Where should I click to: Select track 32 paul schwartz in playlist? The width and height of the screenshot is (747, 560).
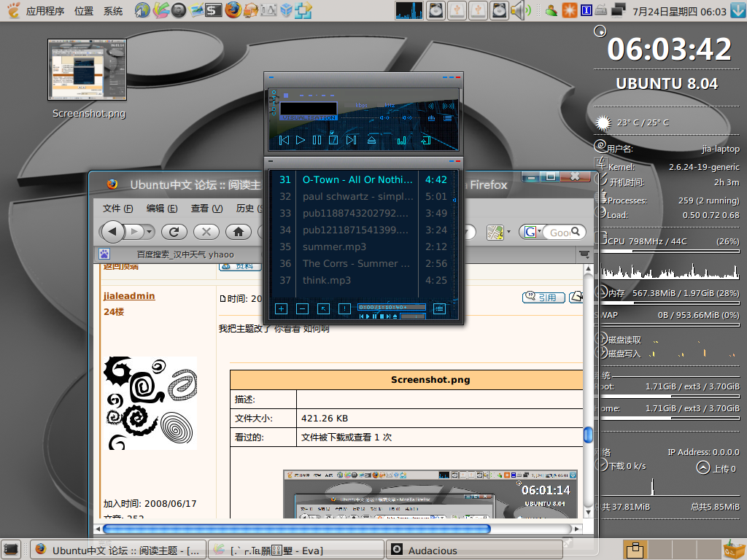(x=363, y=196)
